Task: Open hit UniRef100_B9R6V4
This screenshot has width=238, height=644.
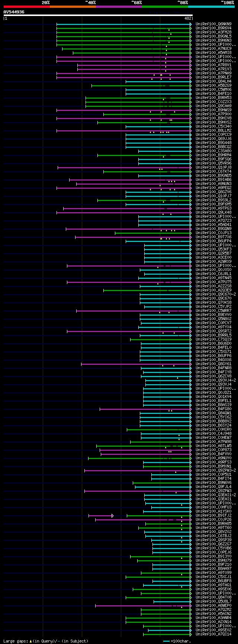Action: (x=213, y=28)
